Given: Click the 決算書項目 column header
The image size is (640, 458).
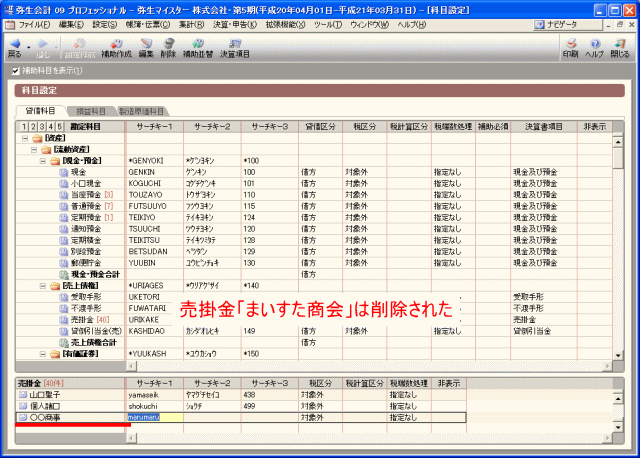Looking at the screenshot, I should 544,127.
